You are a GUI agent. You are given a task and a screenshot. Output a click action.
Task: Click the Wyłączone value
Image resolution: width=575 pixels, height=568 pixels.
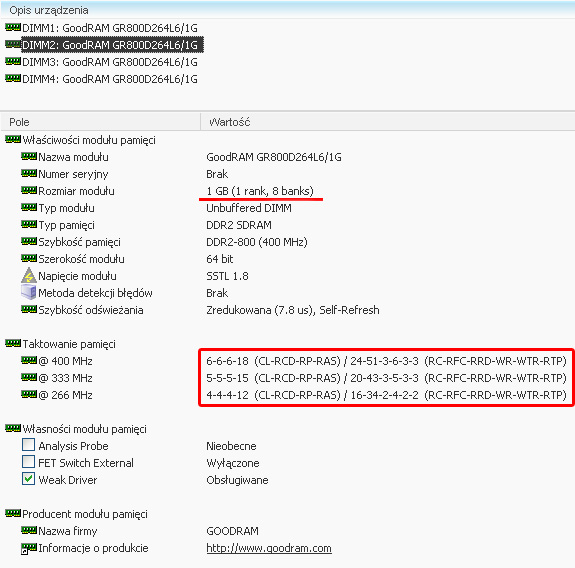coord(233,463)
